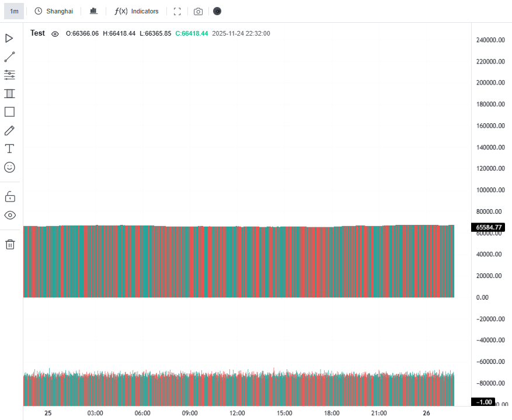Click the f(x) function icon
This screenshot has width=512, height=420.
click(121, 11)
